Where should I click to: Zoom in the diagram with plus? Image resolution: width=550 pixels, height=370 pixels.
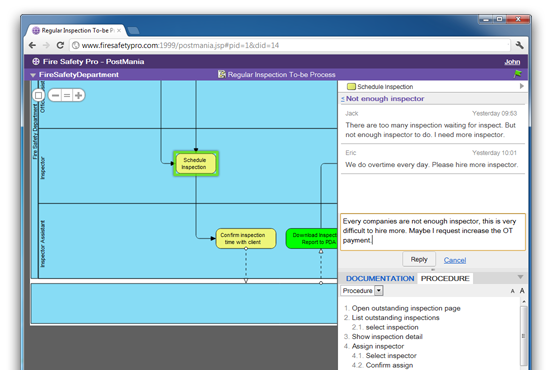79,95
